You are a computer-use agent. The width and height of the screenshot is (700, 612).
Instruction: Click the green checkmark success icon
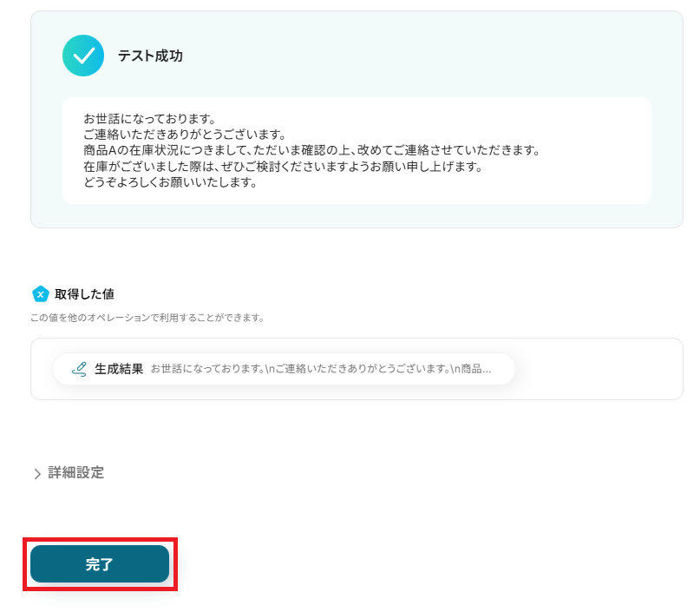pos(83,56)
